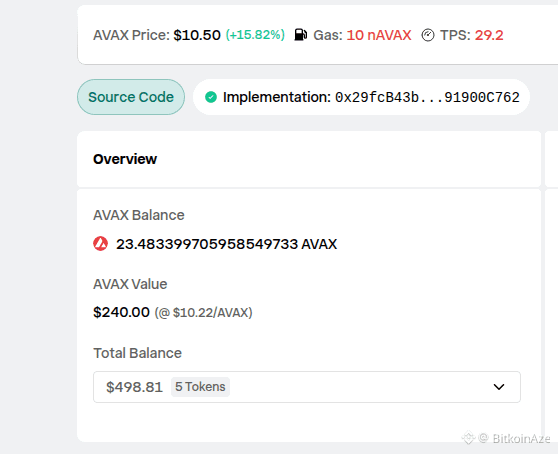
Task: Click the 29.2 TPS value
Action: (489, 35)
